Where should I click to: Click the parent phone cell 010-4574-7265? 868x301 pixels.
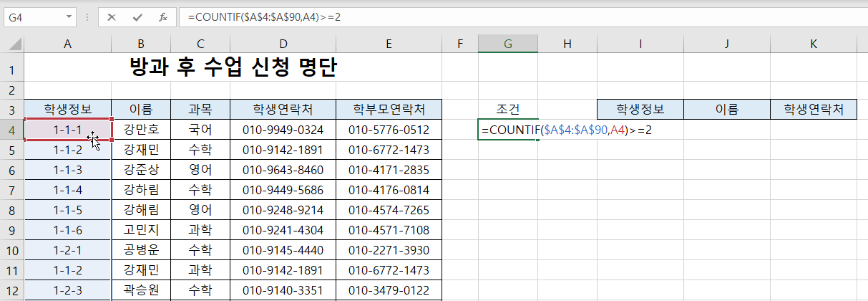click(389, 210)
